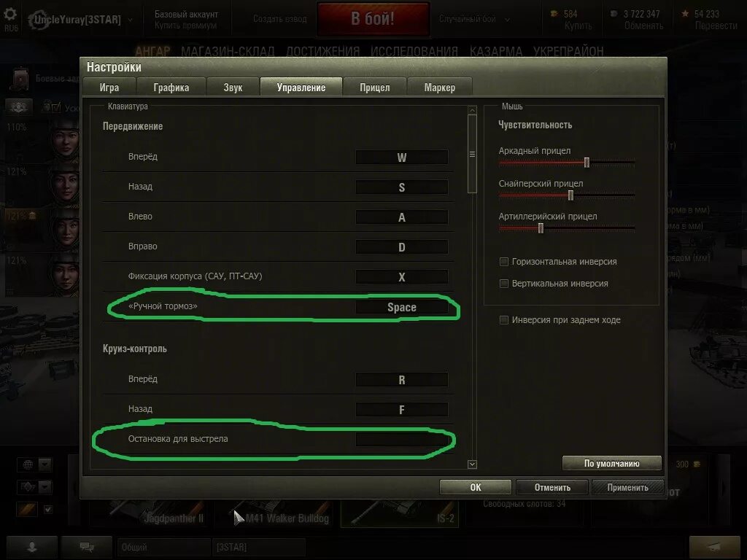This screenshot has height=560, width=747.
Task: Click the gold coin Купить icon
Action: (554, 14)
